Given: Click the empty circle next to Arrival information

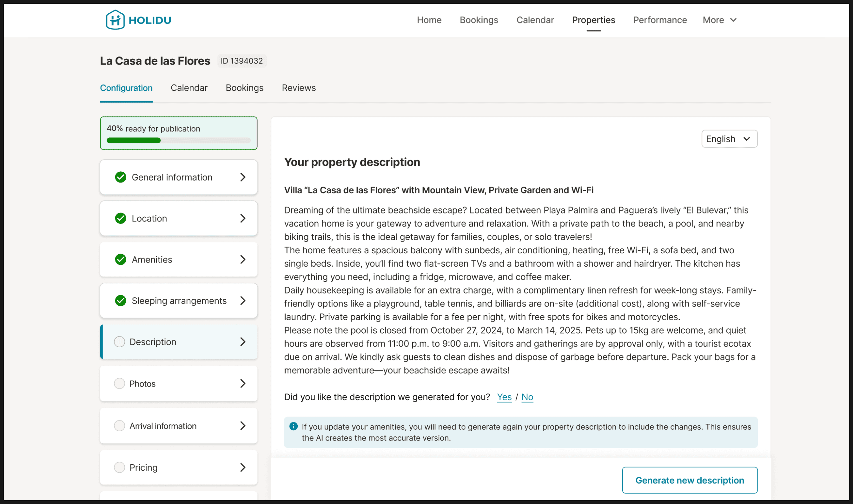Looking at the screenshot, I should (x=120, y=426).
